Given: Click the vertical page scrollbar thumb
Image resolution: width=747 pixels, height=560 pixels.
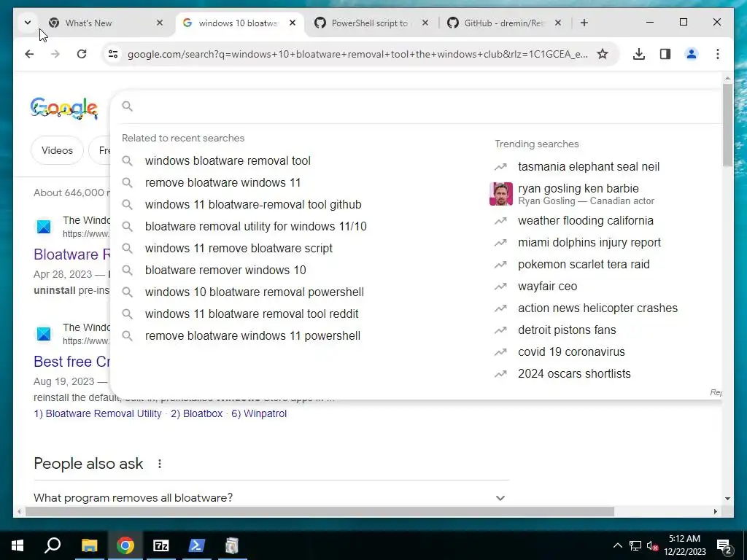Looking at the screenshot, I should click(x=727, y=125).
